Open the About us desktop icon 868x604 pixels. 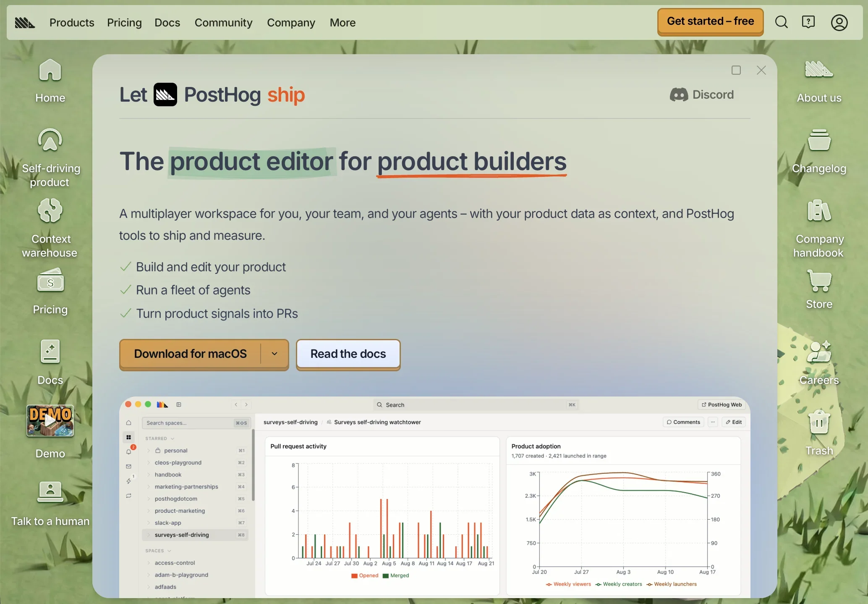(819, 81)
